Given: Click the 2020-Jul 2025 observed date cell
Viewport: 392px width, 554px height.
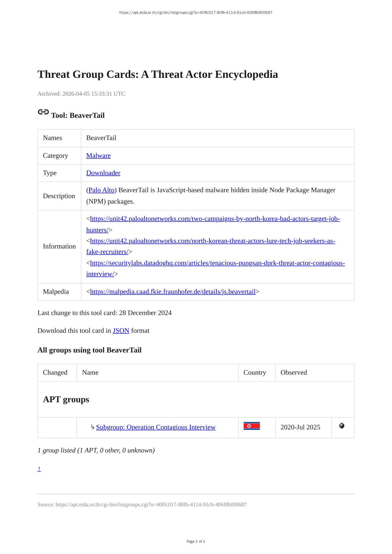Looking at the screenshot, I should 300,427.
